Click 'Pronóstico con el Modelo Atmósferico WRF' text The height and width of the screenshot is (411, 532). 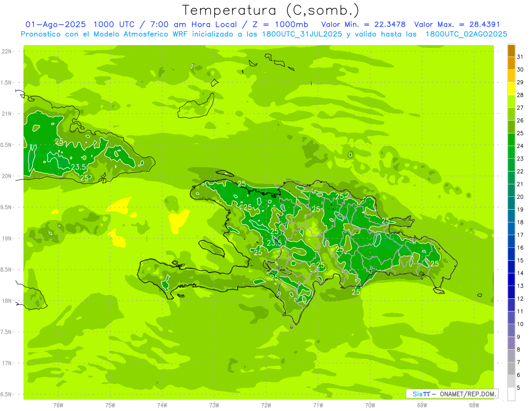[105, 34]
